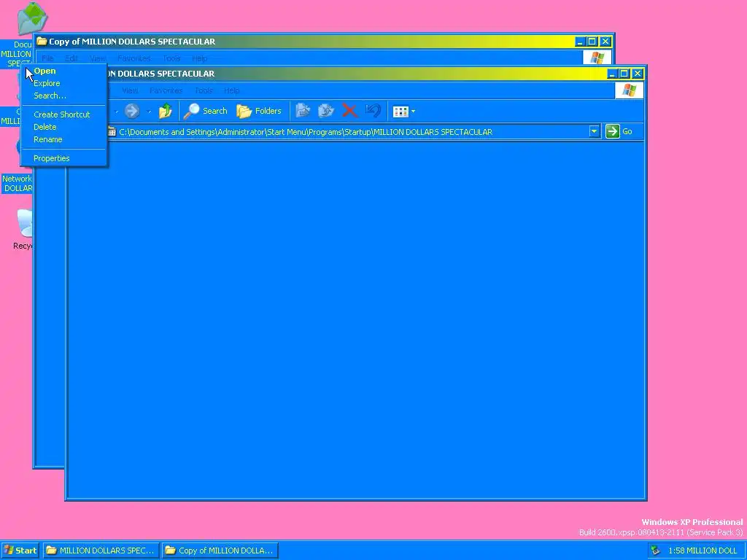Click the system tray network icon

(x=656, y=551)
